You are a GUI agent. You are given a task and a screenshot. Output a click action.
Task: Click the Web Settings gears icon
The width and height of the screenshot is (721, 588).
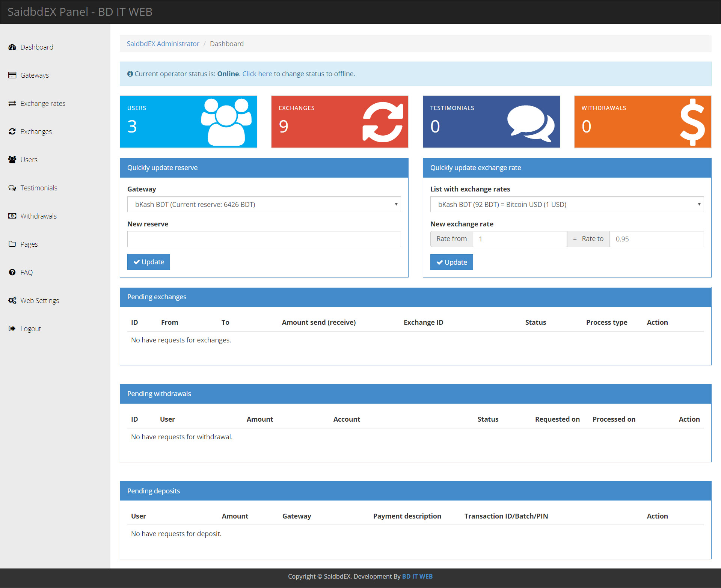point(12,300)
